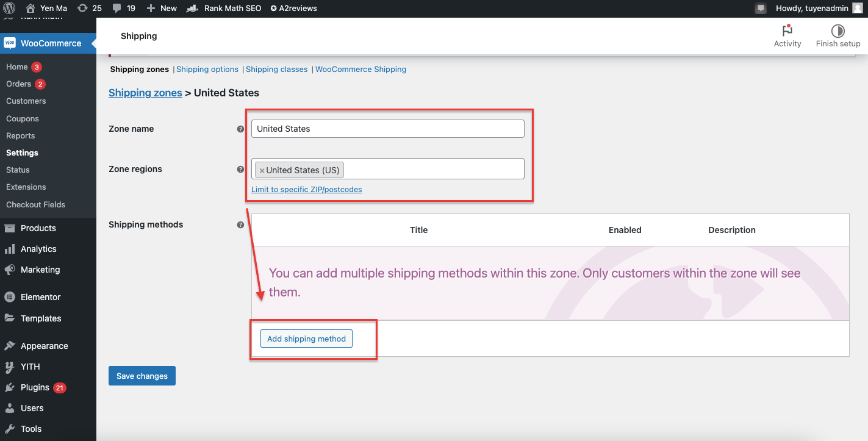Click the Shipping zones breadcrumb link
This screenshot has height=441, width=868.
[145, 93]
